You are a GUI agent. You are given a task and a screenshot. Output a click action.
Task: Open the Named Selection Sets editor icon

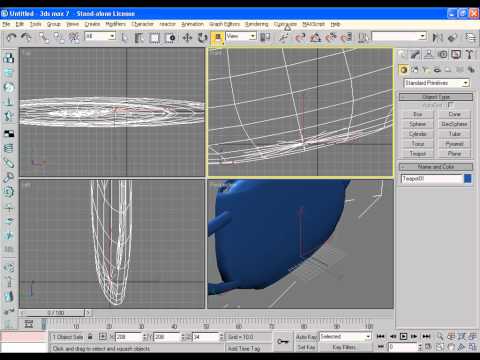(x=363, y=37)
